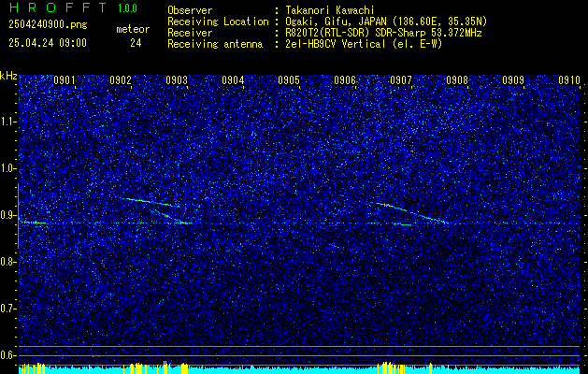Screen dimensions: 588x374
Task: Click the meteor echo trace near 0902
Action: [153, 203]
